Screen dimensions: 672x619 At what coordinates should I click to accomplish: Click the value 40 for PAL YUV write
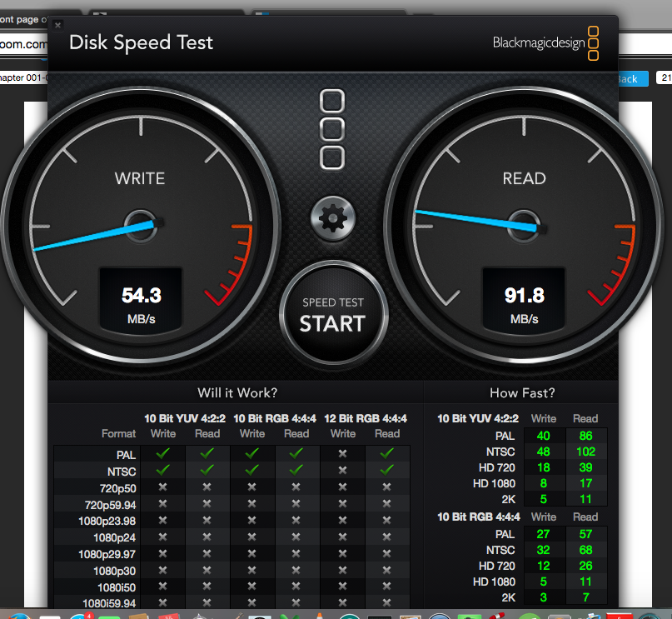[x=544, y=436]
